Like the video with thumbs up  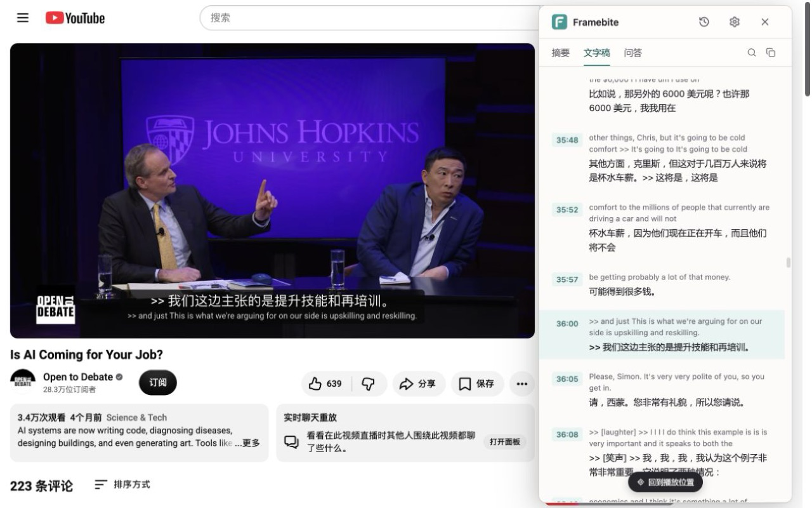point(326,384)
